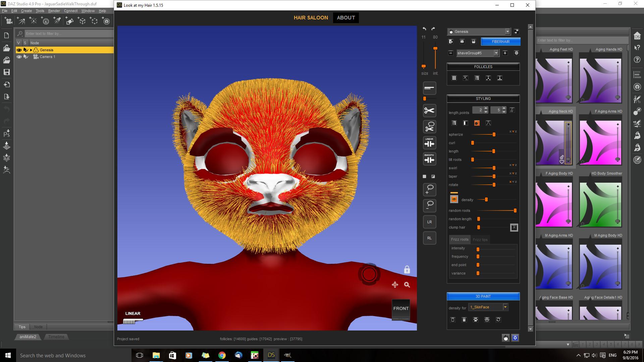The image size is (644, 362).
Task: Toggle visibility eye for Genesis node
Action: 19,50
